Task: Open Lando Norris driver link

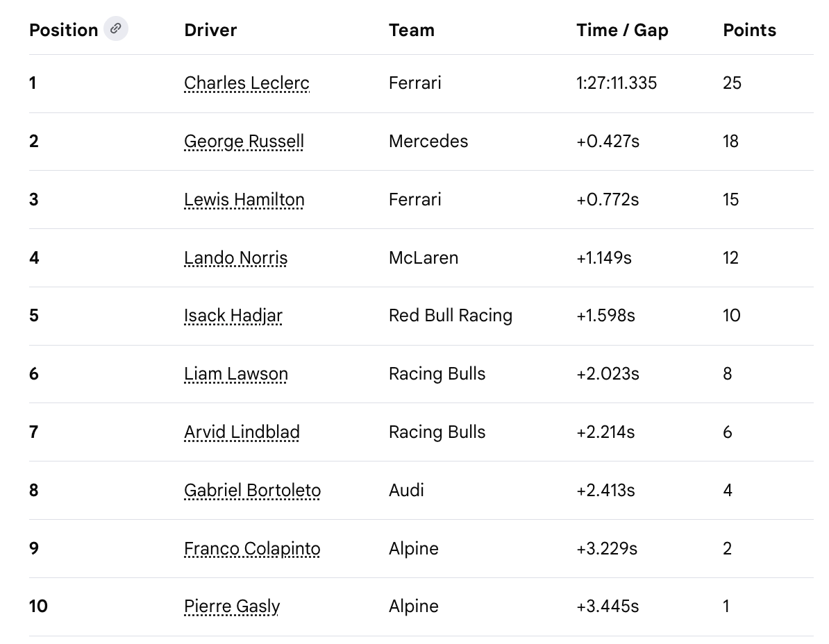Action: tap(236, 257)
